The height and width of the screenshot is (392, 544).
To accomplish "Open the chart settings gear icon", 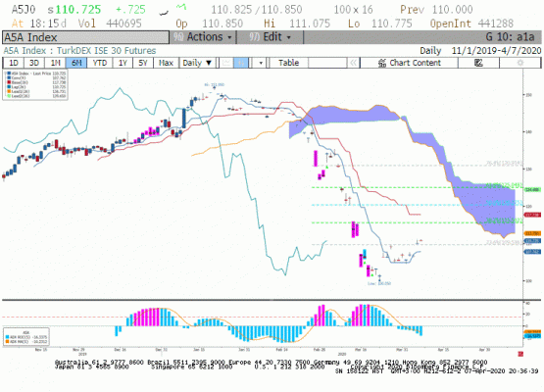I will click(519, 63).
